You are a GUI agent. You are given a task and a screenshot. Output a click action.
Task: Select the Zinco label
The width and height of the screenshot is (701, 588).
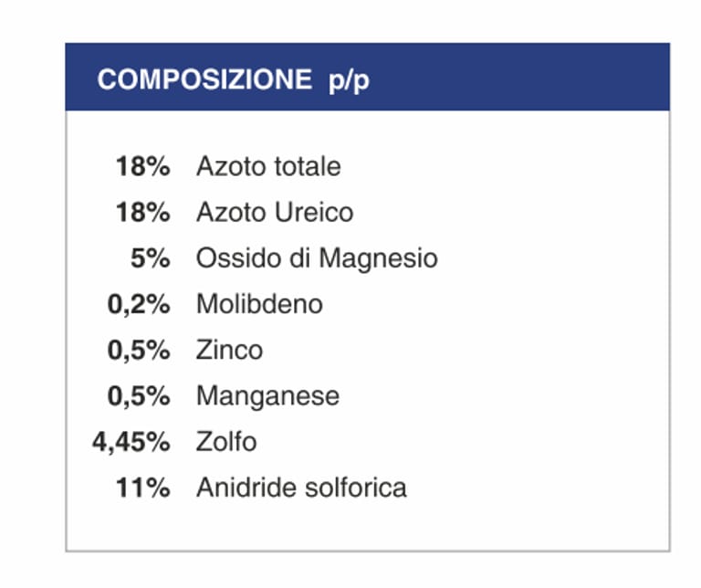pyautogui.click(x=229, y=350)
